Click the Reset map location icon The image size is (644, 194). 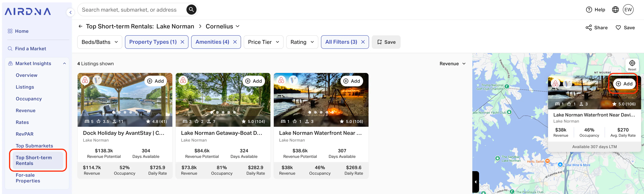pos(632,65)
